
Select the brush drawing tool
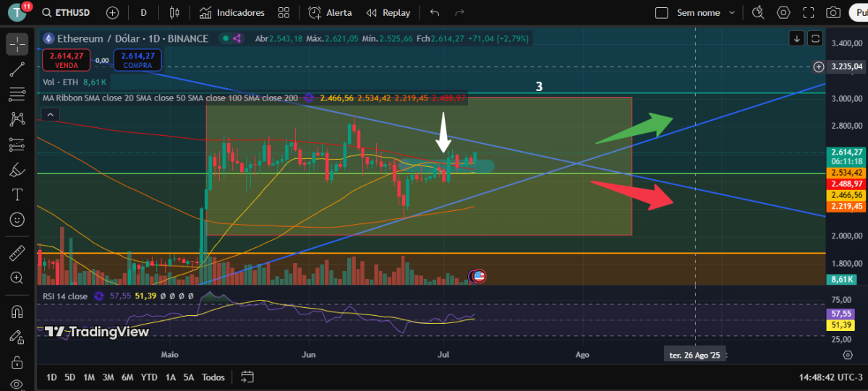click(17, 170)
